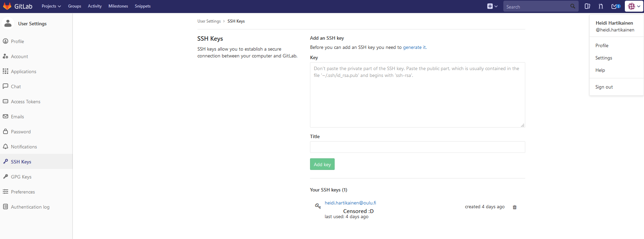The height and width of the screenshot is (239, 644).
Task: Click the Chat bubble icon
Action: [5, 86]
